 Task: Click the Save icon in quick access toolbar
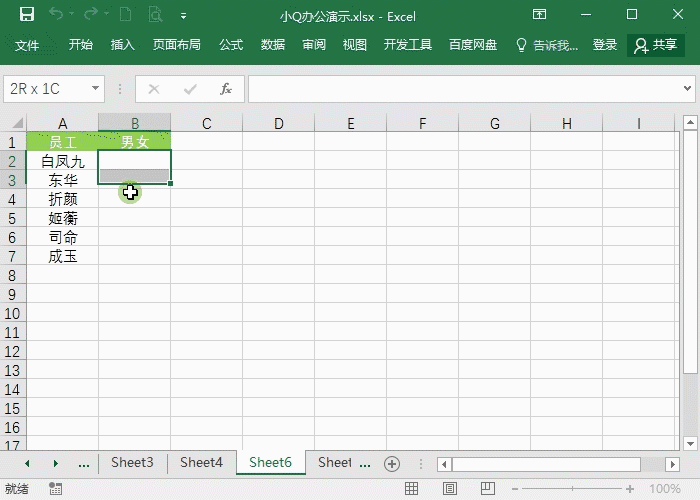pyautogui.click(x=26, y=15)
